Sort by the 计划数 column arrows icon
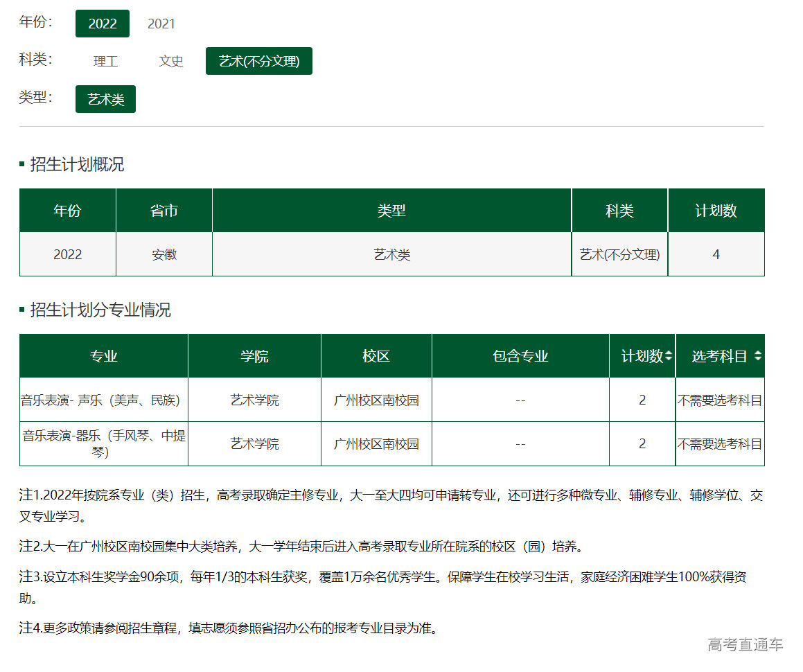Screen dimensions: 803x672 (669, 357)
